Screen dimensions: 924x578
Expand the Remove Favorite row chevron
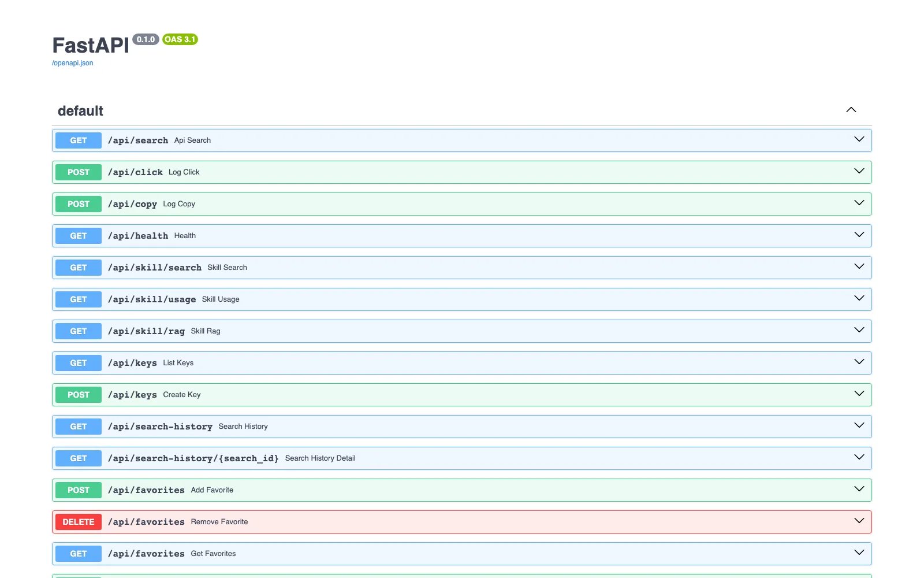tap(859, 521)
